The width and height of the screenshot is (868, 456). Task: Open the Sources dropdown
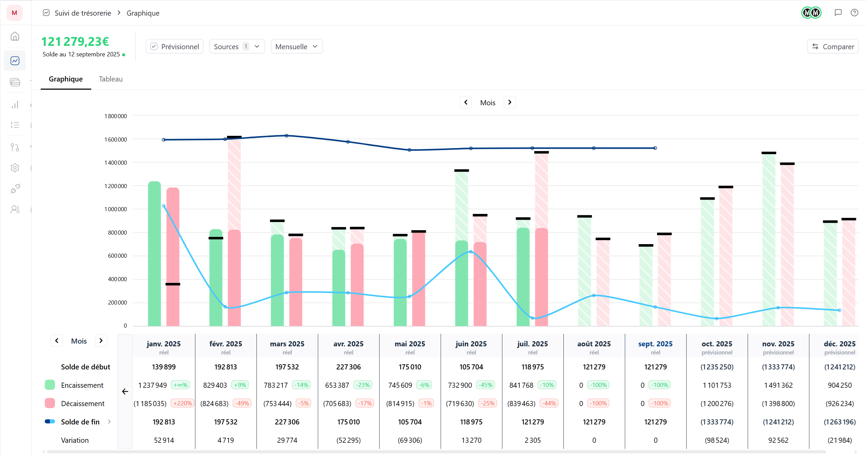tap(237, 47)
